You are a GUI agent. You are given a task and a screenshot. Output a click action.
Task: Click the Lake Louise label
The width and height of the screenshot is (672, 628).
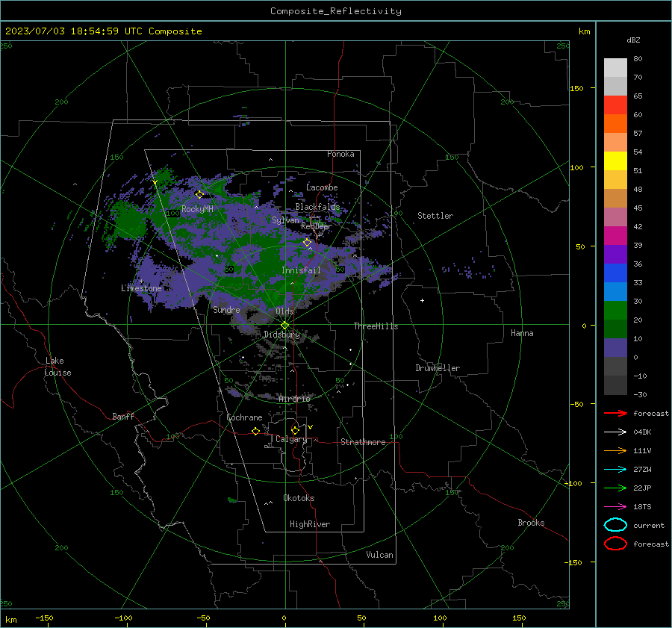(57, 367)
